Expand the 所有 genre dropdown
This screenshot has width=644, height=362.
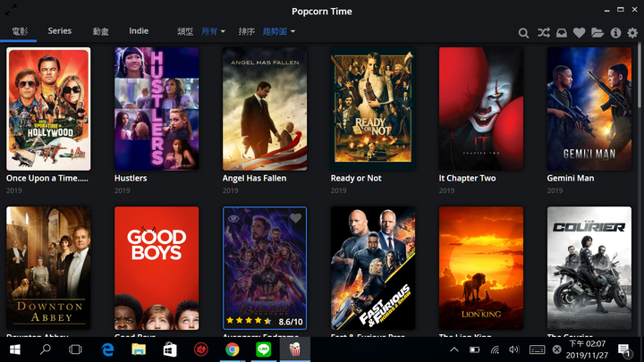coord(213,31)
